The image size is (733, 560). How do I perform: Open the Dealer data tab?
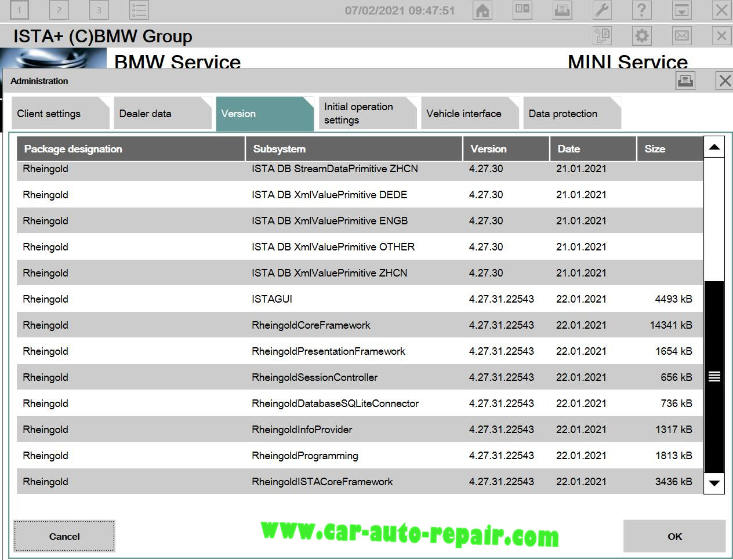coord(163,114)
